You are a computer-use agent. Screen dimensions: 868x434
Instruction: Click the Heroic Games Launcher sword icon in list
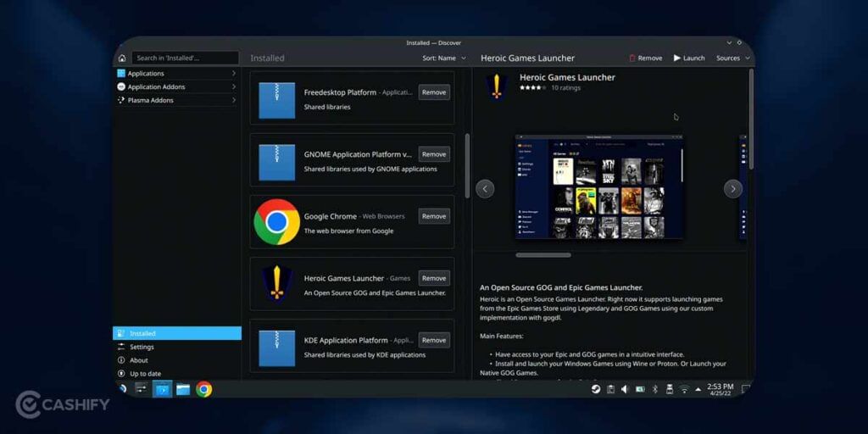click(x=277, y=283)
